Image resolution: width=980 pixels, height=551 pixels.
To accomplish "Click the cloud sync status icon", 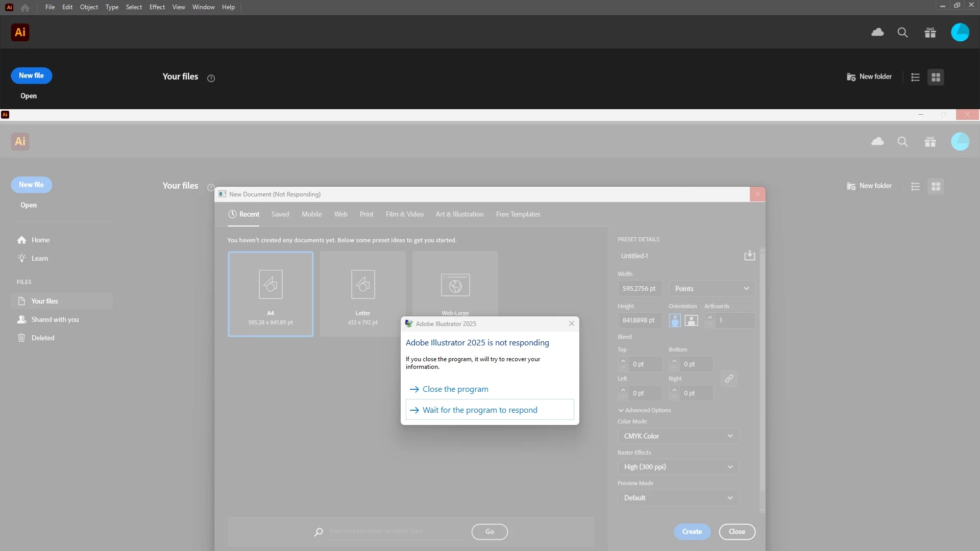I will click(877, 32).
